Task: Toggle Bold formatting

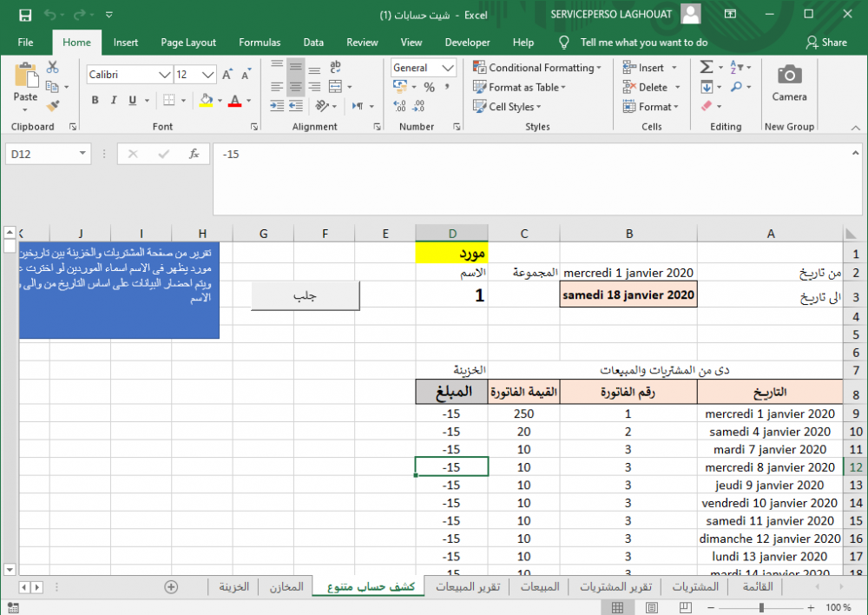Action: (x=95, y=100)
